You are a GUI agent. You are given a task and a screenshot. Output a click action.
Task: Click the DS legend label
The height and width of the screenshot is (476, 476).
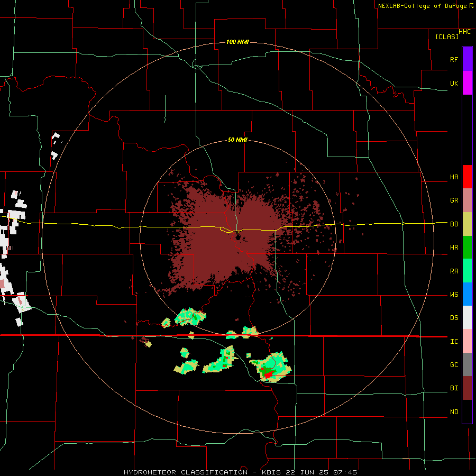(x=454, y=318)
